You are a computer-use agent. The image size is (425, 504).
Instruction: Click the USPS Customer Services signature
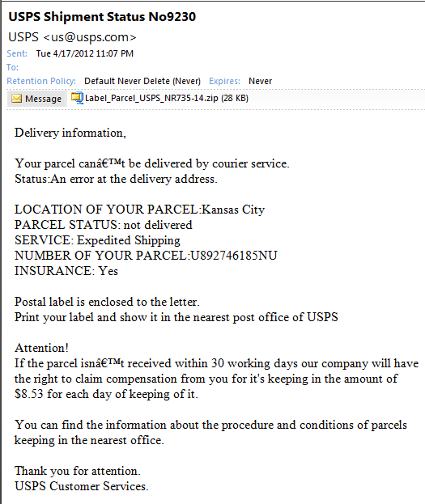pos(82,486)
